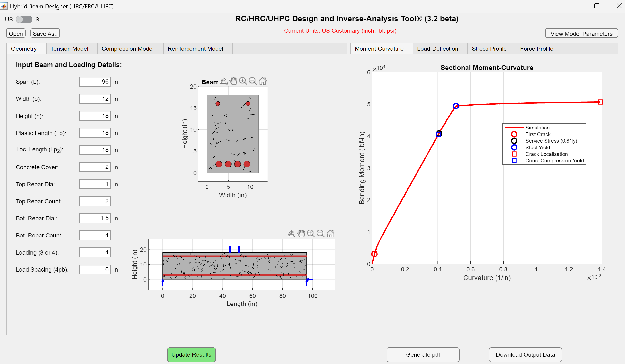The image size is (625, 364).
Task: Click the zoom-out magnifier above the elevation plot
Action: click(x=320, y=234)
